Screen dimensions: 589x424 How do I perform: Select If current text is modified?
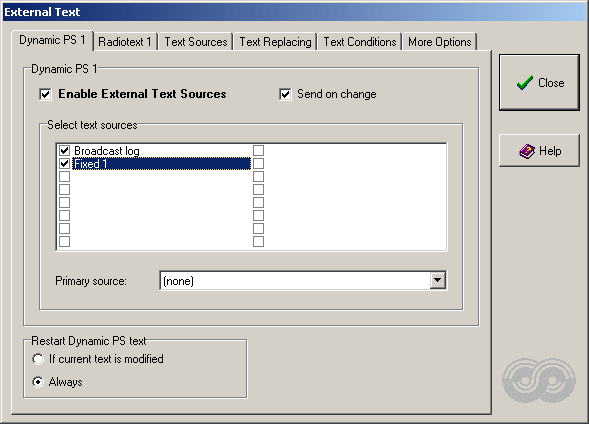point(38,359)
